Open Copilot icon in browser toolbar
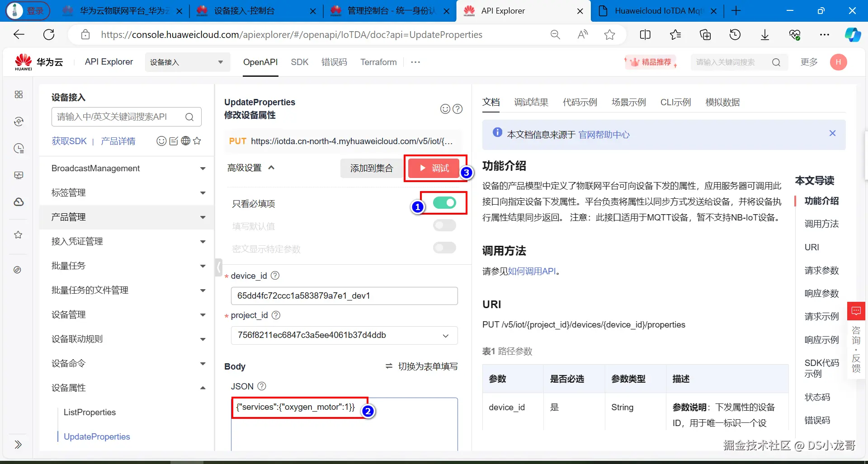Viewport: 868px width, 464px height. point(853,34)
